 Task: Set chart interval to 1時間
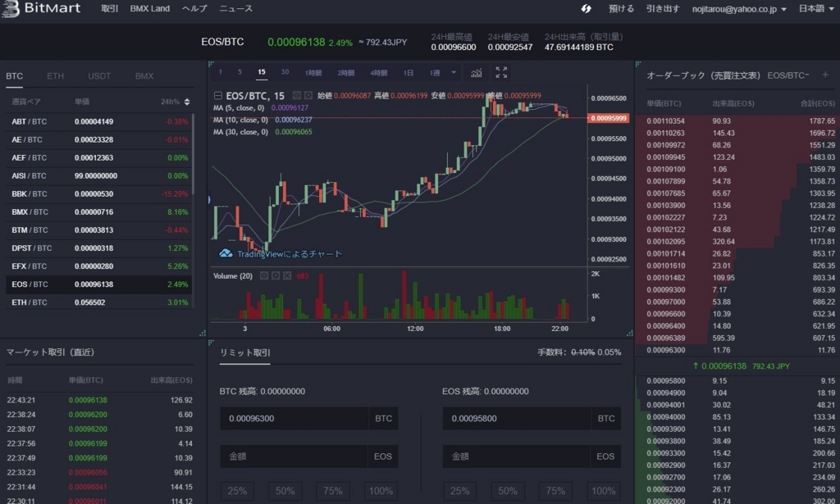[313, 73]
